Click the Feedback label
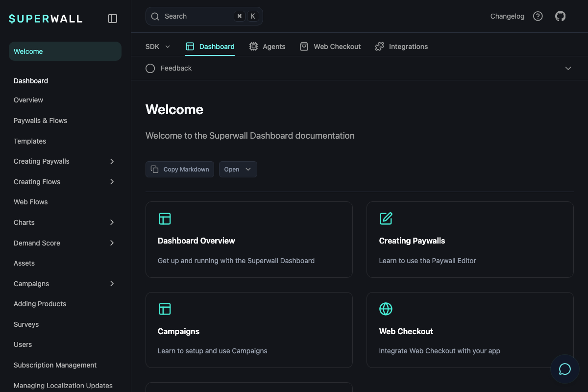 (176, 68)
